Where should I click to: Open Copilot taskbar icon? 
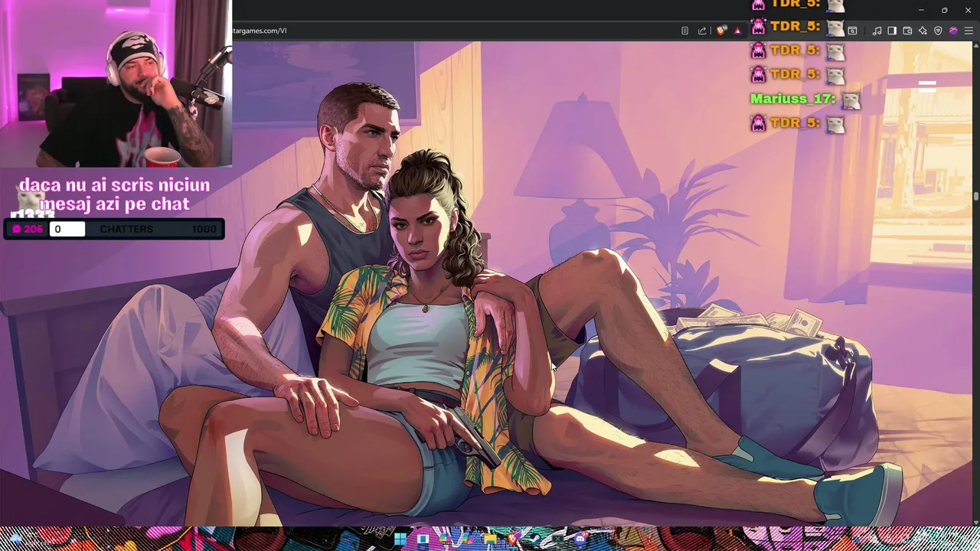(468, 539)
